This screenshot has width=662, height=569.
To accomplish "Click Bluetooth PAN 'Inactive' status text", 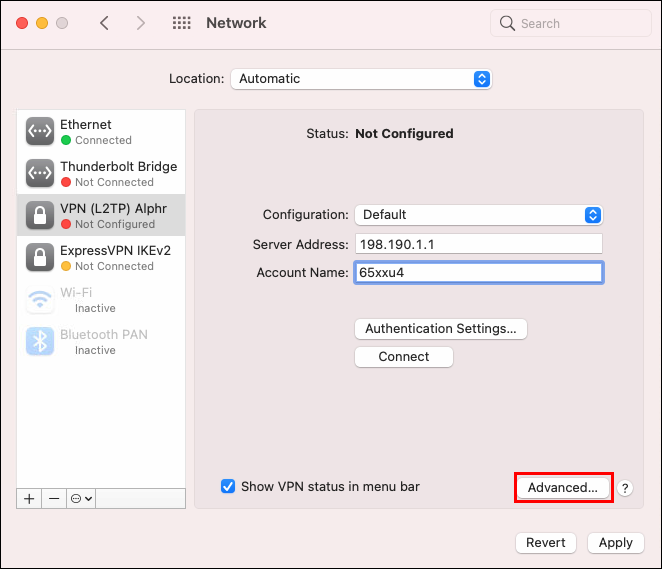I will click(95, 350).
